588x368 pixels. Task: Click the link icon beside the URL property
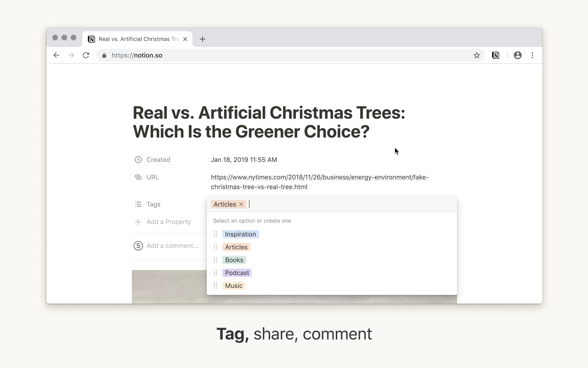[138, 177]
